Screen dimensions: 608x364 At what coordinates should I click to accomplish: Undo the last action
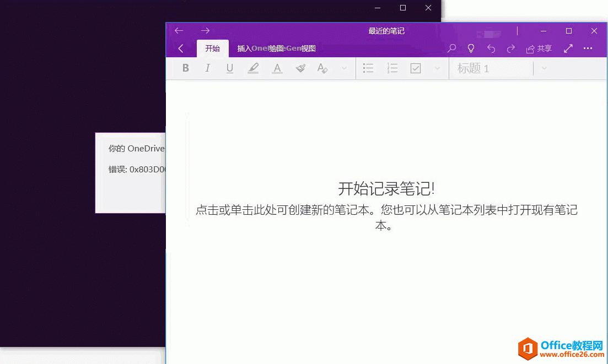491,48
